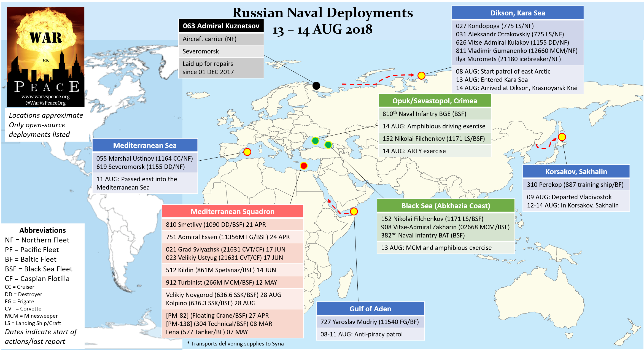Image resolution: width=644 pixels, height=351 pixels.
Task: Click 810th Naval Infantry BGE row
Action: click(x=435, y=114)
